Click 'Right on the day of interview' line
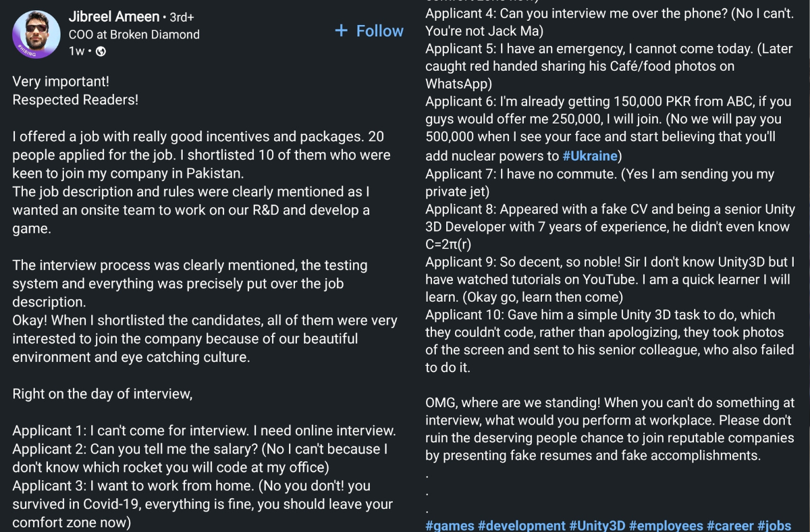 pyautogui.click(x=102, y=394)
